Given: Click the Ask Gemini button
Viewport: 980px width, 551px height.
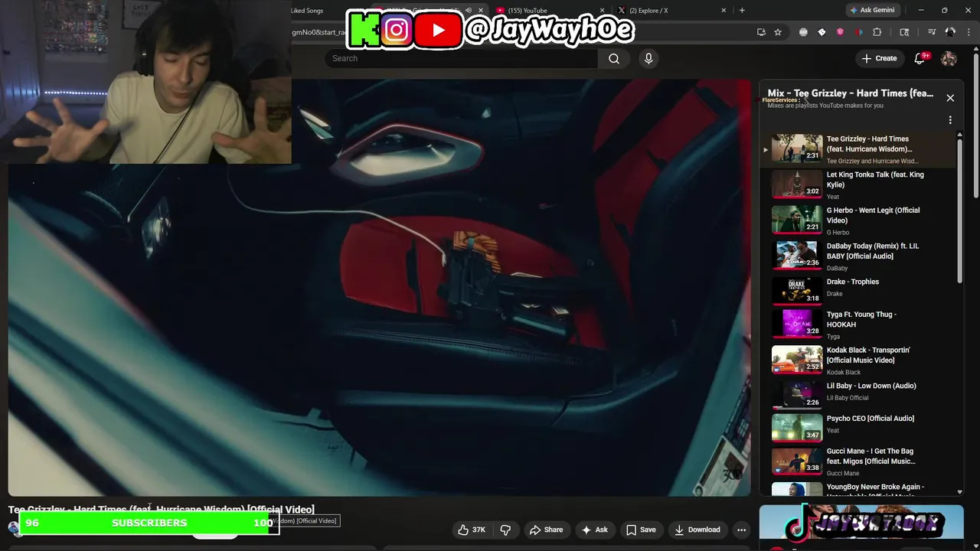Looking at the screenshot, I should [x=871, y=10].
